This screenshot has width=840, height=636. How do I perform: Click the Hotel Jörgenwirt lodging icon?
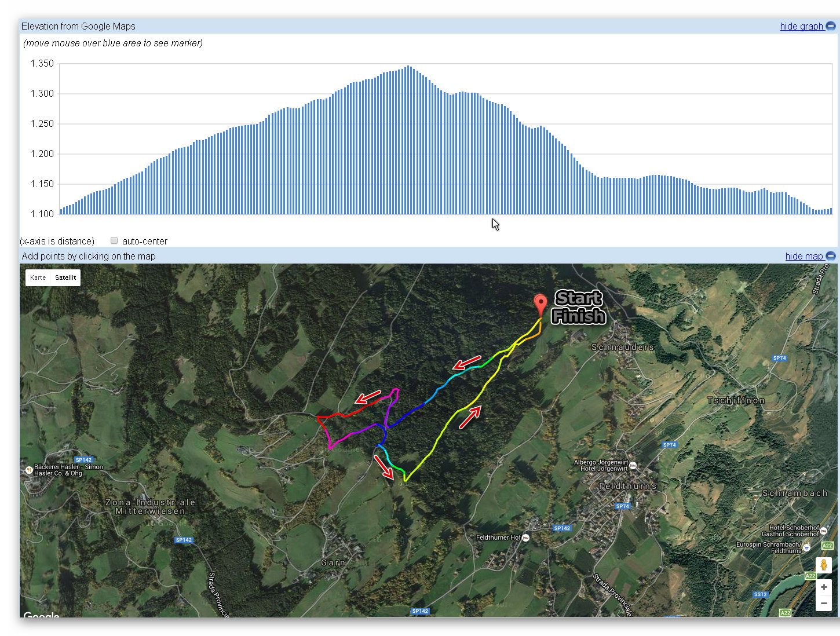point(633,465)
